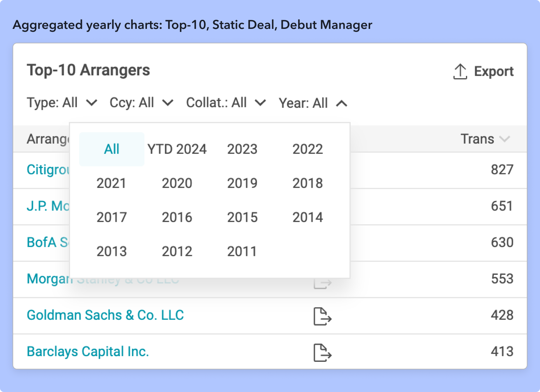Image resolution: width=540 pixels, height=392 pixels.
Task: Select YTD 2024 option
Action: [177, 149]
